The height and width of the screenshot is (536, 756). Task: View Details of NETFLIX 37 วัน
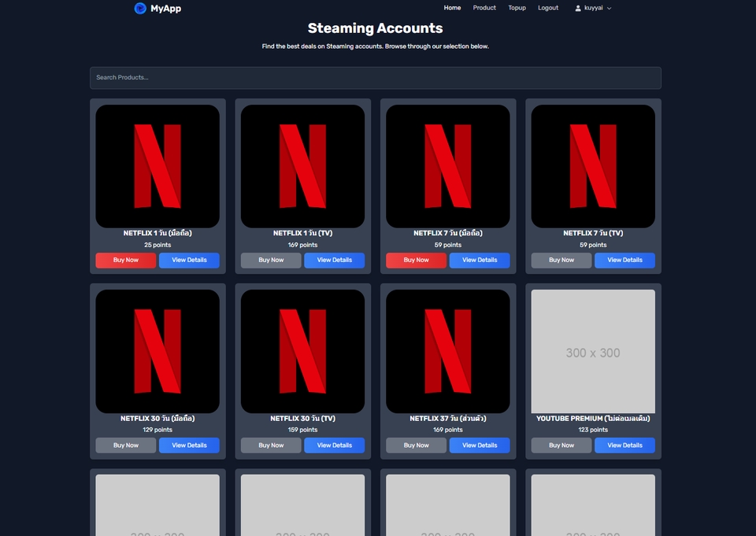[x=480, y=445]
